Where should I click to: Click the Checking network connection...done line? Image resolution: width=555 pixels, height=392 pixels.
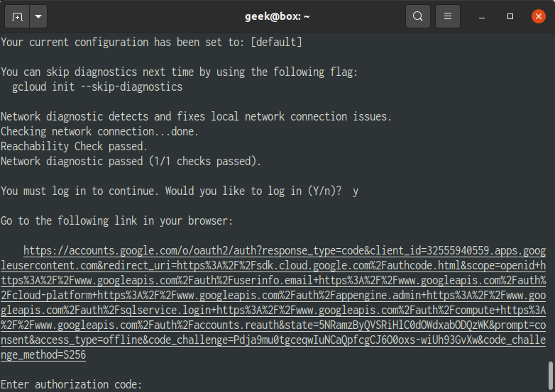coord(99,131)
